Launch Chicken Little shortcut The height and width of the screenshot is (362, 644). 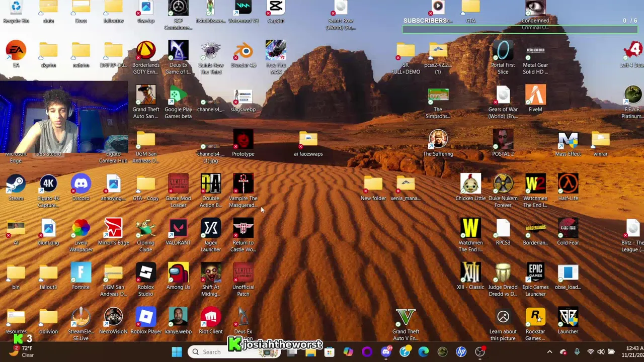coord(470,188)
